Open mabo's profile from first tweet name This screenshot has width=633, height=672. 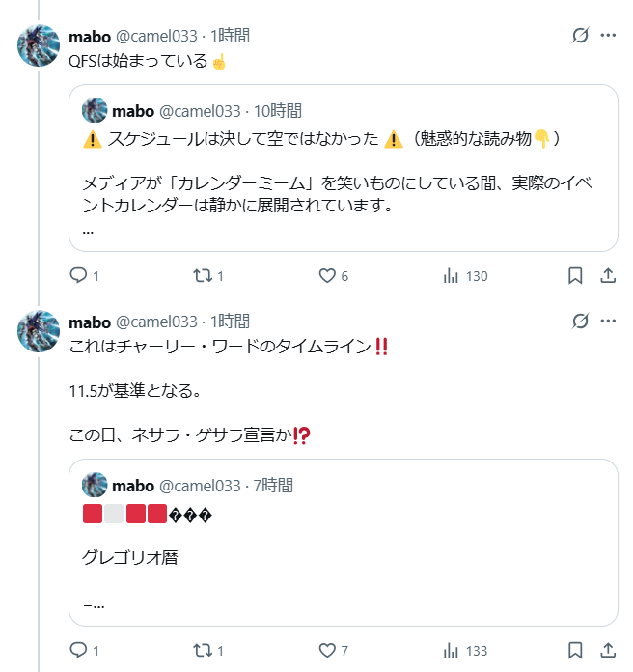[90, 36]
